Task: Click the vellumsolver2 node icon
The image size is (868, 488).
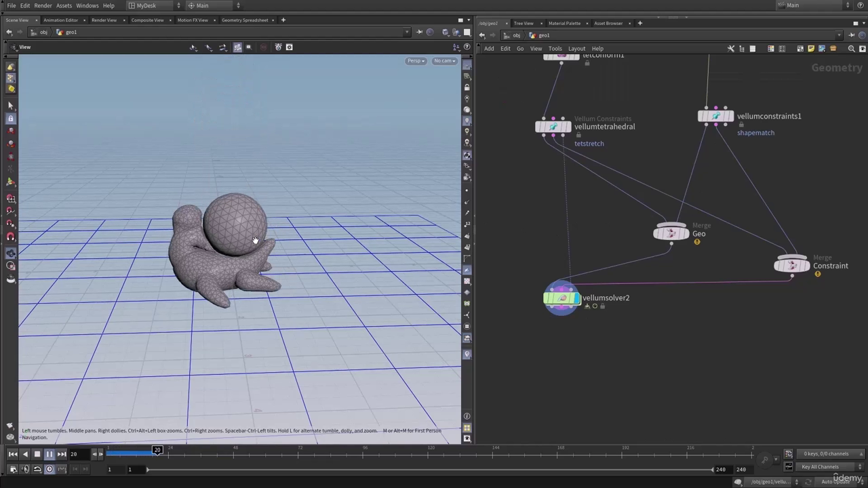Action: [x=561, y=298]
